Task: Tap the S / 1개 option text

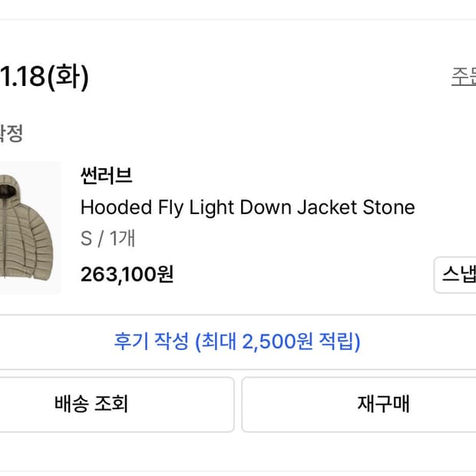Action: point(107,239)
